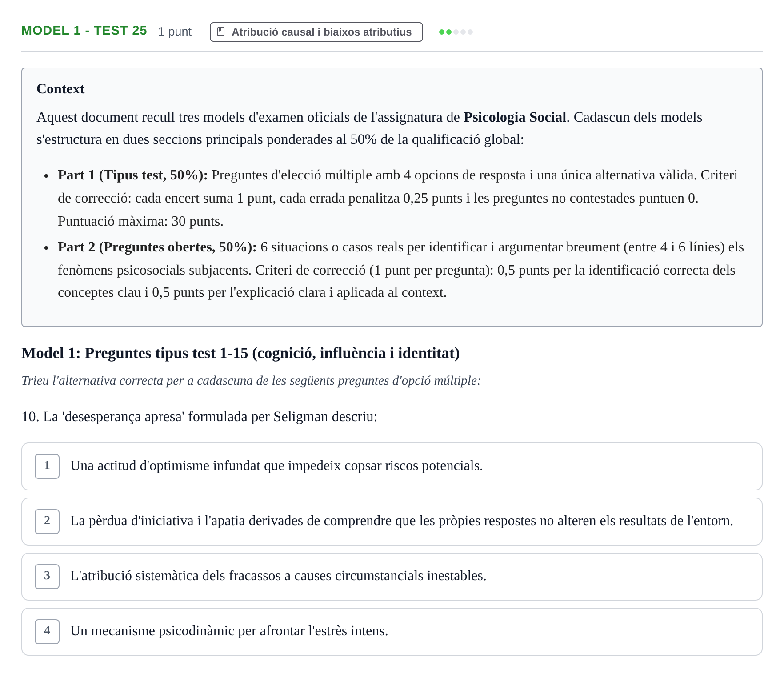Click the 'Trieu l'alternativa correcta' instruction

tap(251, 381)
